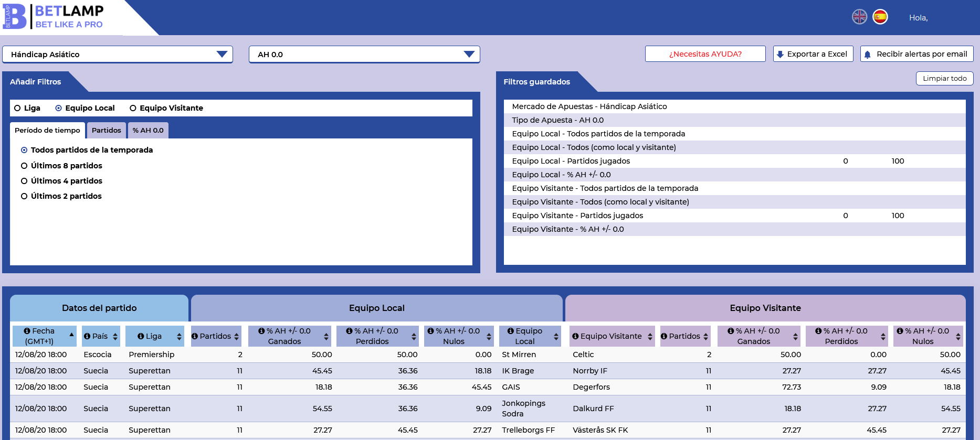The height and width of the screenshot is (440, 980).
Task: Sort visitor Partidos column arrows
Action: [x=705, y=337]
